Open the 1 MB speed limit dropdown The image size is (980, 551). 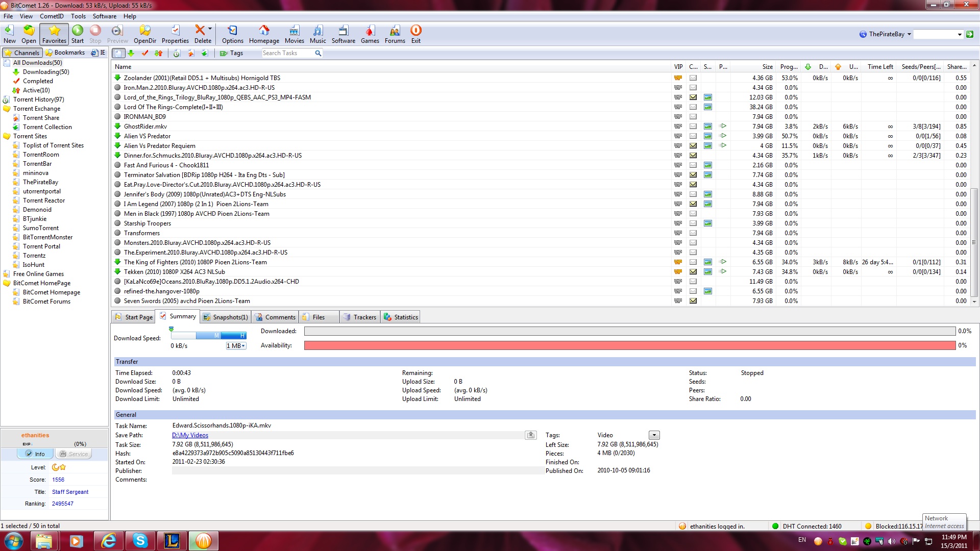[x=236, y=346]
